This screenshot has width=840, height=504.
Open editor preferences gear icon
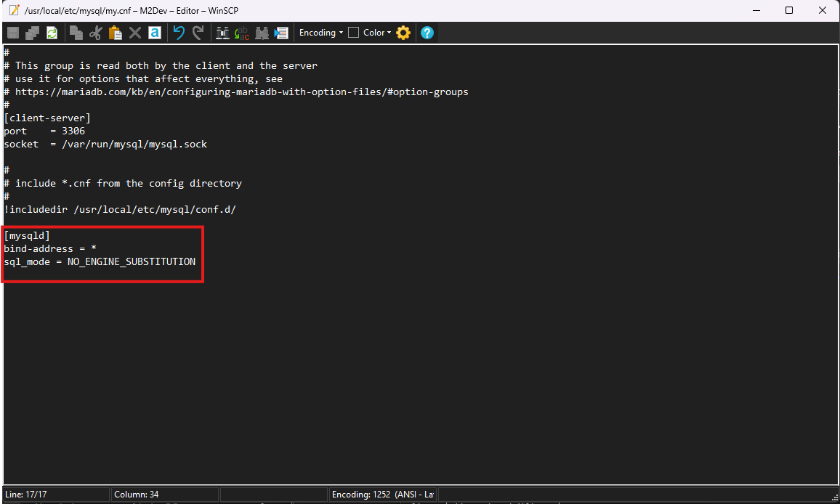(403, 33)
